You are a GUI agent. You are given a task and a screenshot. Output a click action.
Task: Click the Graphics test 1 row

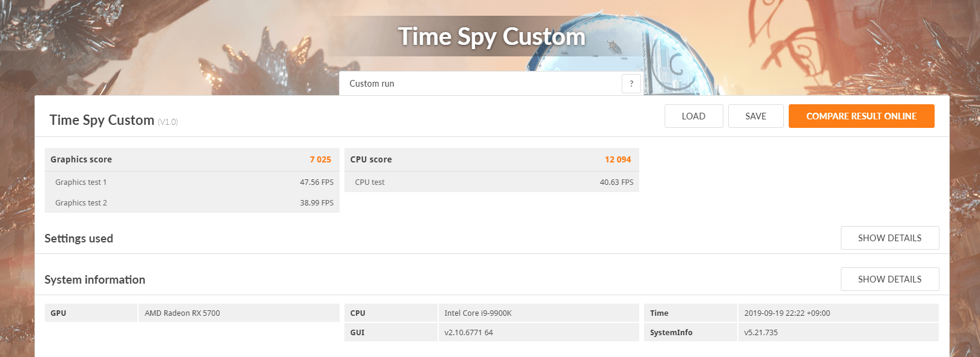coord(192,182)
